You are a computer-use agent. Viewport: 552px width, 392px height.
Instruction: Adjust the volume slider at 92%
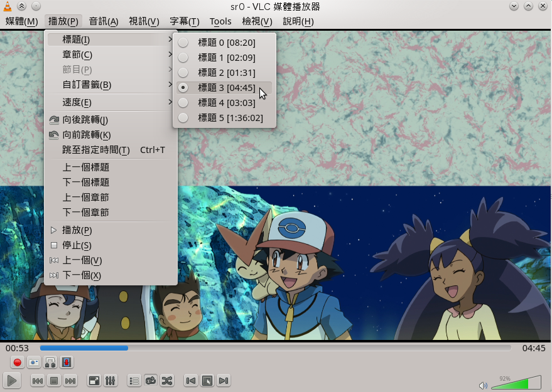click(x=516, y=383)
